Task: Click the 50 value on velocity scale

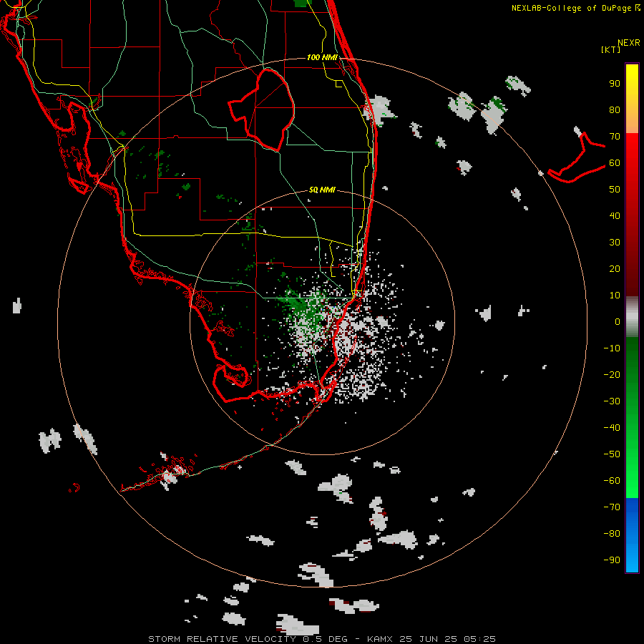Action: 615,190
